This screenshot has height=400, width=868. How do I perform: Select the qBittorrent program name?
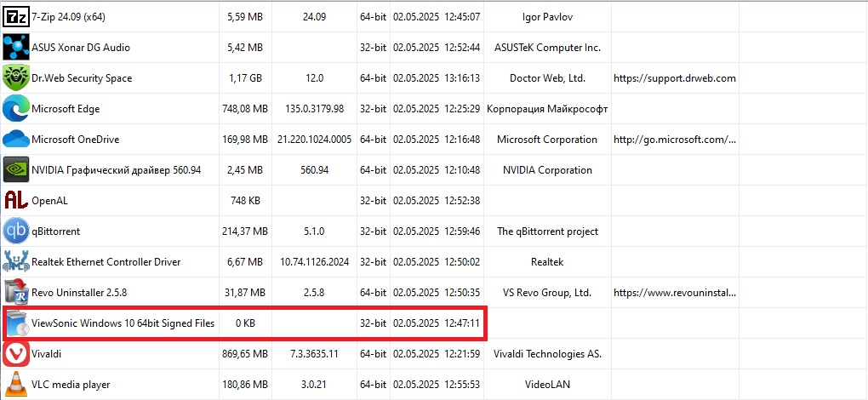point(56,231)
